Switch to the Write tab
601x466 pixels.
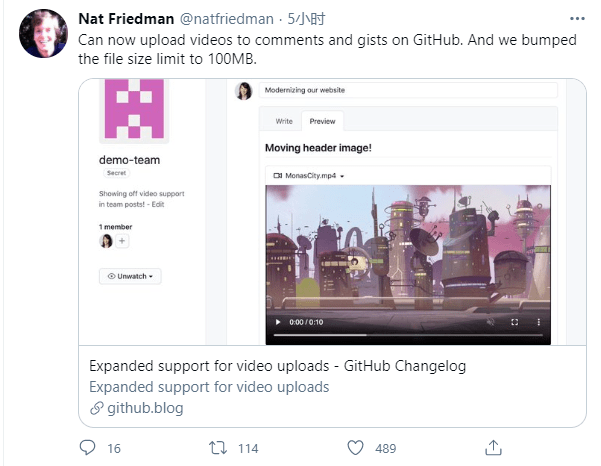(284, 121)
